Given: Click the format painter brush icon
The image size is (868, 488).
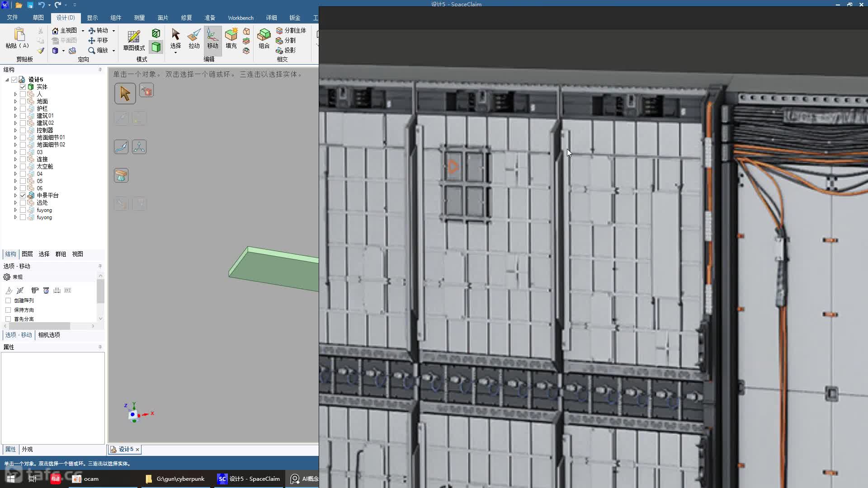Looking at the screenshot, I should pos(41,51).
